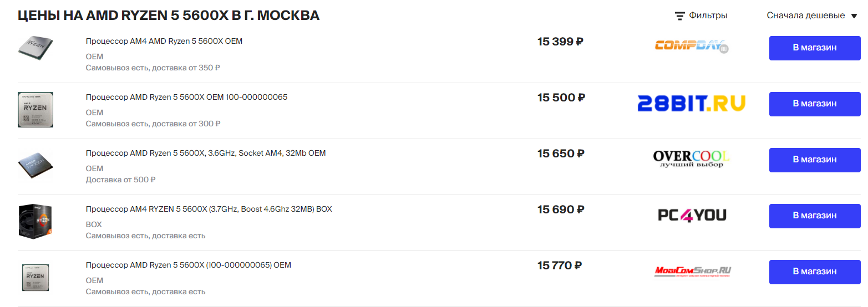Go to MobiComShop via В магазин
Viewport: 868px width, 307px height.
[814, 272]
